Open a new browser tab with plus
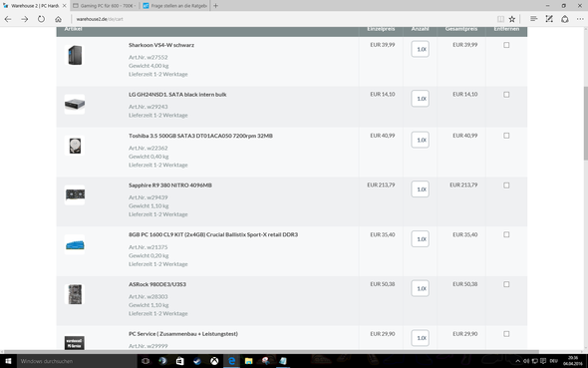This screenshot has height=368, width=588. (x=215, y=6)
